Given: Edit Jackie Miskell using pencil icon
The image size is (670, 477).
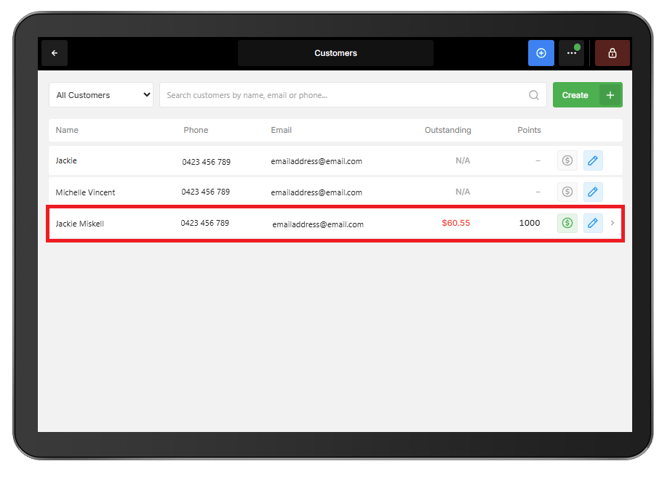Looking at the screenshot, I should [x=593, y=223].
